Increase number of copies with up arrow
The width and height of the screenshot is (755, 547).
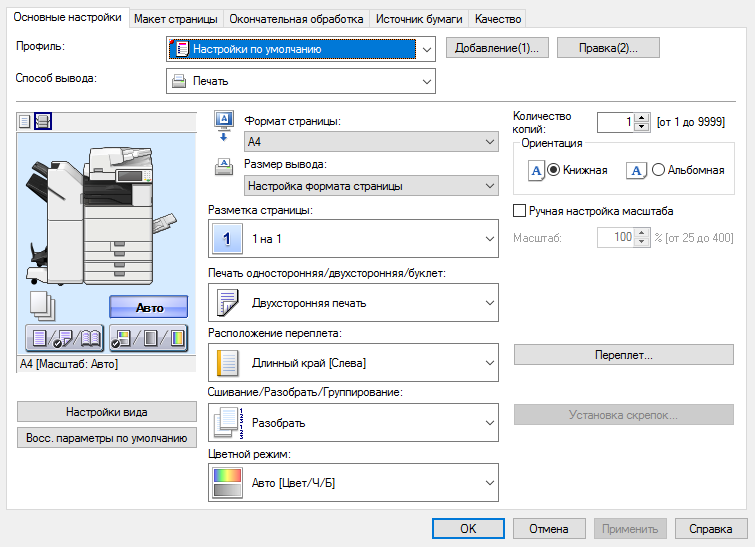pos(642,117)
